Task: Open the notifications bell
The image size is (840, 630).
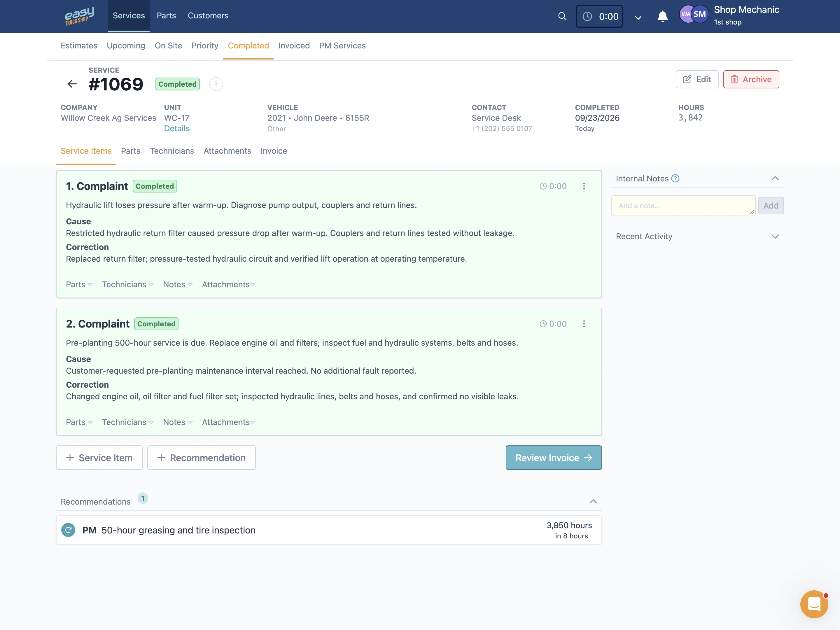Action: [662, 16]
